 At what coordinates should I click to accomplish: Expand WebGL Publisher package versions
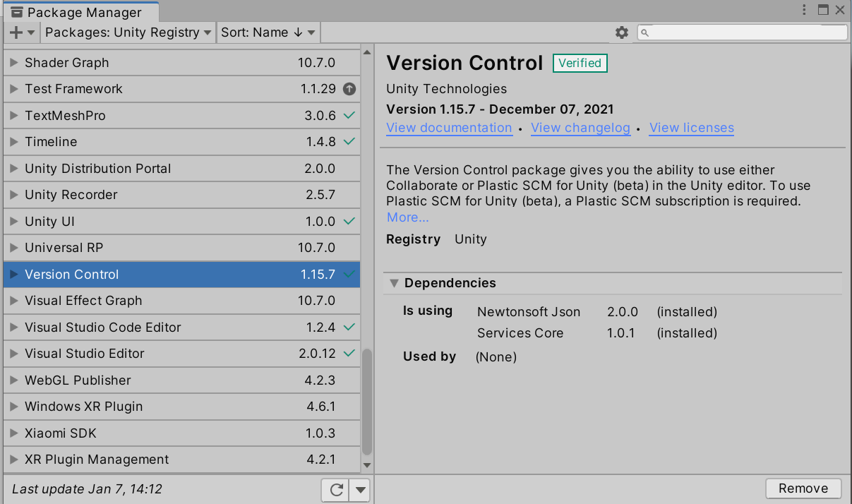(13, 380)
